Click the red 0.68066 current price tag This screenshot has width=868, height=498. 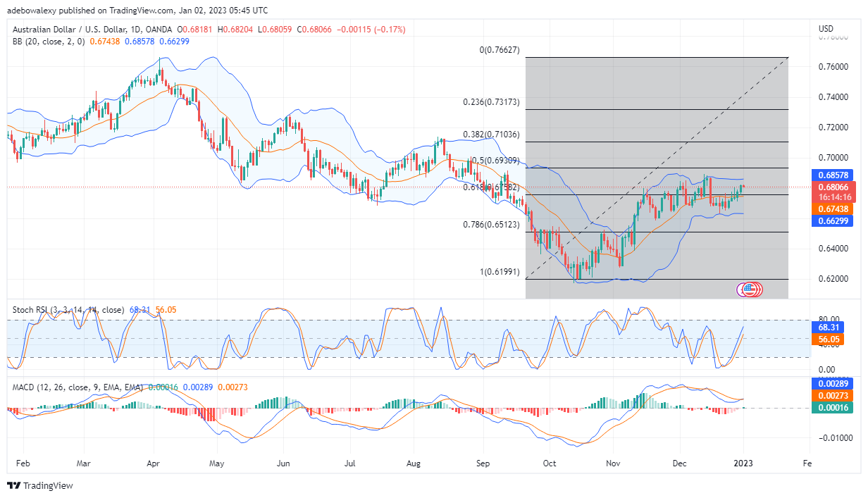click(x=835, y=187)
